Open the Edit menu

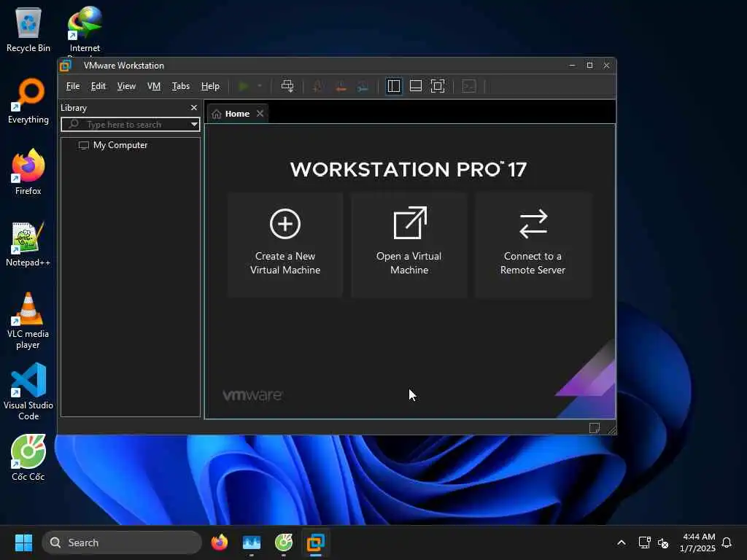[x=98, y=86]
